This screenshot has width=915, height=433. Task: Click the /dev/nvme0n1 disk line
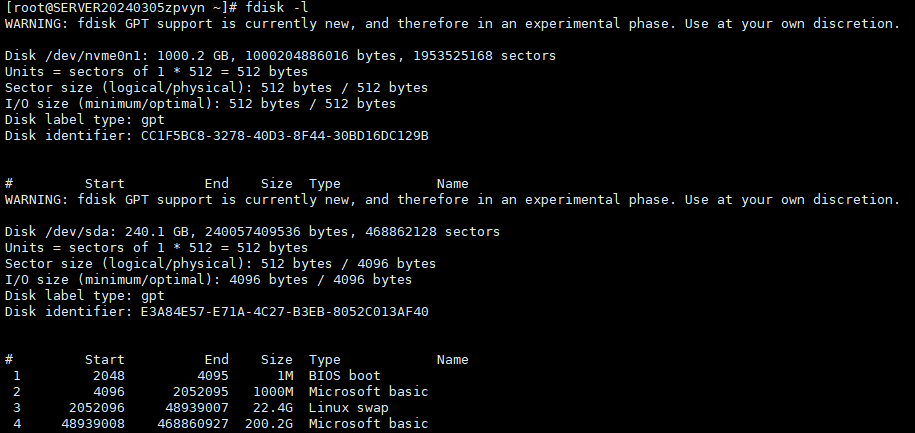(x=280, y=56)
